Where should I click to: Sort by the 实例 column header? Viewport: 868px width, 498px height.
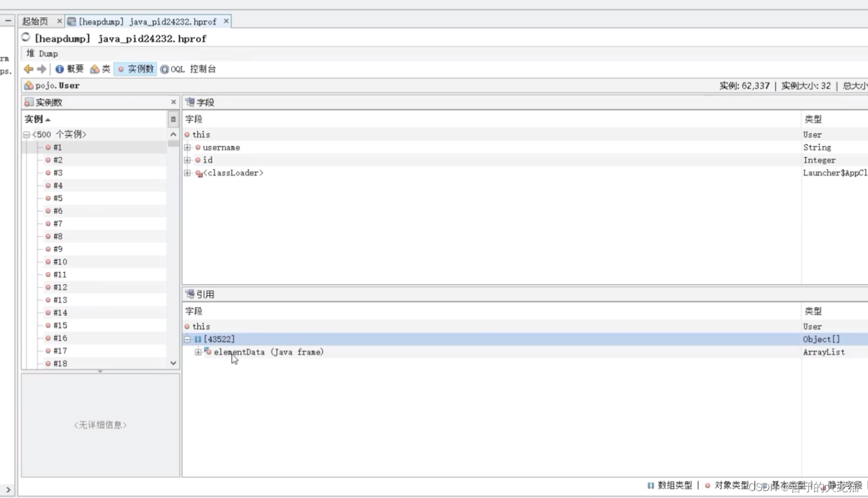(x=94, y=119)
